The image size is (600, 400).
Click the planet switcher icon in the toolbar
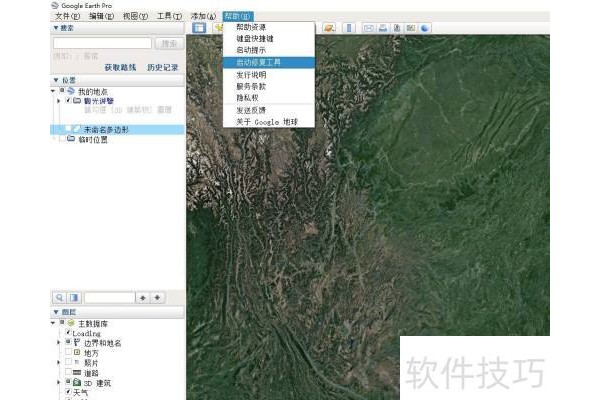point(329,28)
